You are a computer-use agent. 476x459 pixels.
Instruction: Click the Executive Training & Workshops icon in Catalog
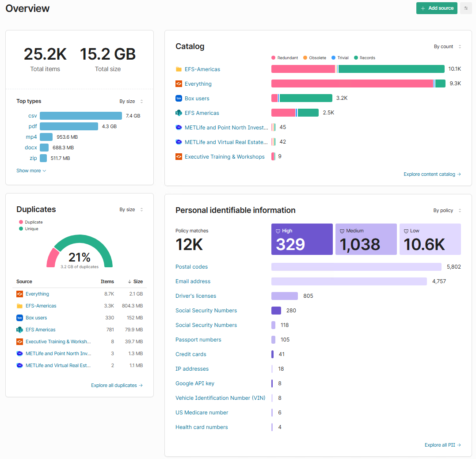pos(179,157)
